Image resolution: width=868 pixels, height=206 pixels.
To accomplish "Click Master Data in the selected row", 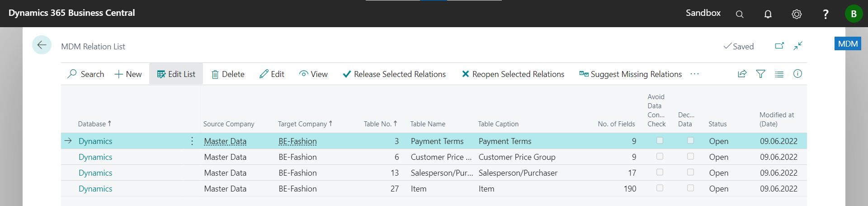I will 225,141.
